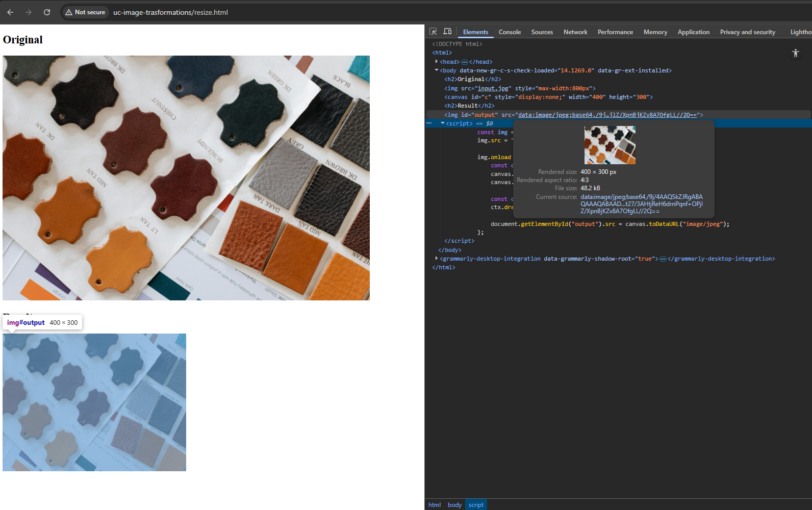Click the image preview thumbnail in tooltip

[610, 145]
